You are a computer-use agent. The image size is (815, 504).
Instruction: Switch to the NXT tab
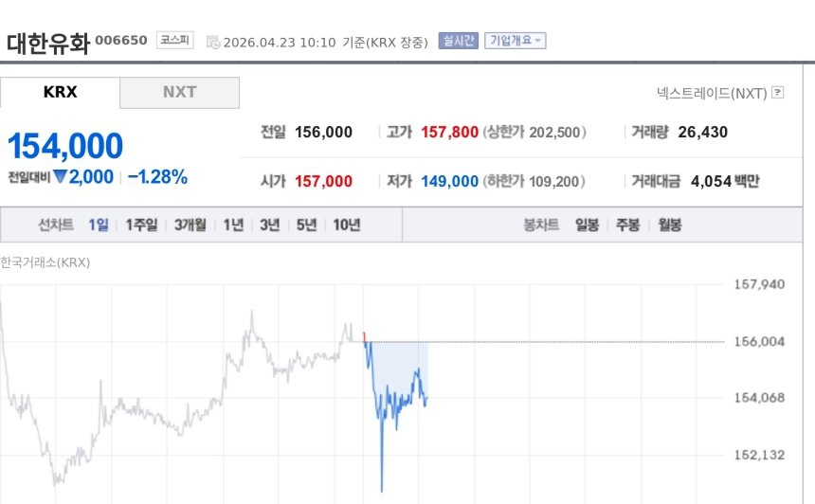click(x=179, y=93)
